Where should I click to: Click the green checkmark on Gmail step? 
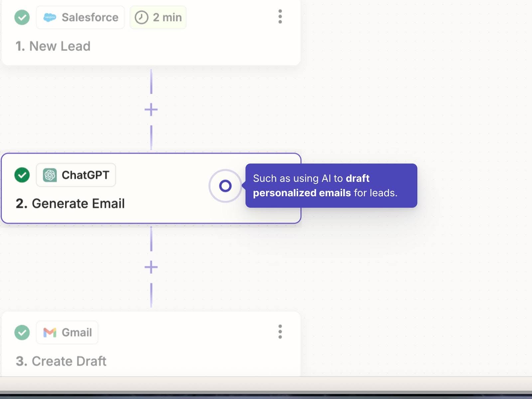tap(22, 332)
